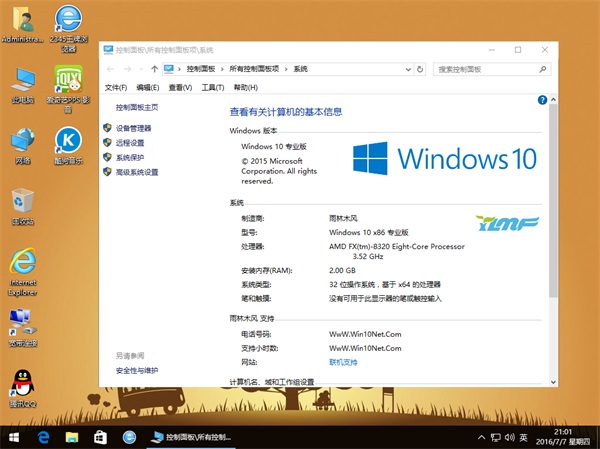
Task: Click the 联机支持 website link
Action: coord(343,361)
